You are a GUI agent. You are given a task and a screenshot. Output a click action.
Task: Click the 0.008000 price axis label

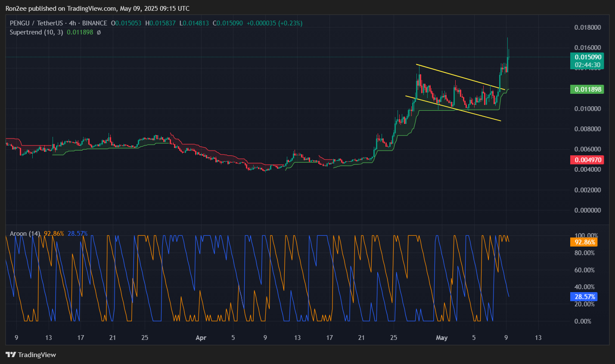click(587, 129)
